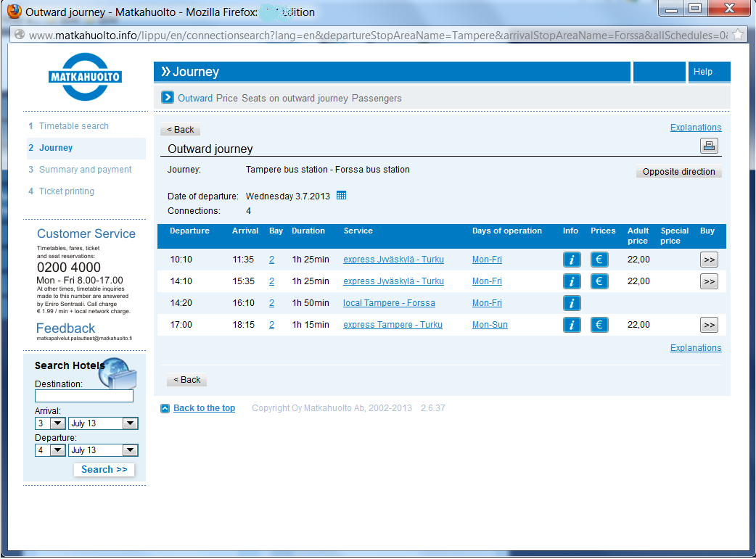Viewport: 756px width, 559px height.
Task: Click the Back to the top link
Action: 204,408
